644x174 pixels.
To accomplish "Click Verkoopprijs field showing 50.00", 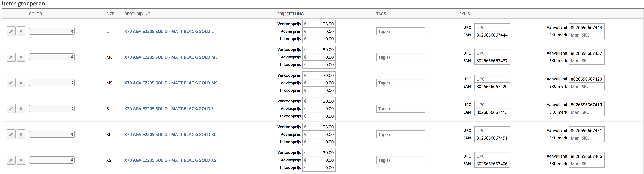I will (319, 49).
